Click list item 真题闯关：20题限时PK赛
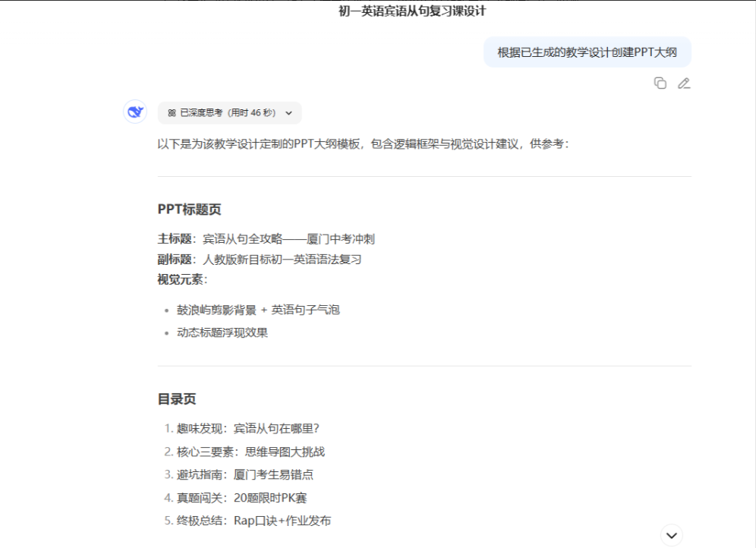The image size is (756, 548). click(241, 498)
